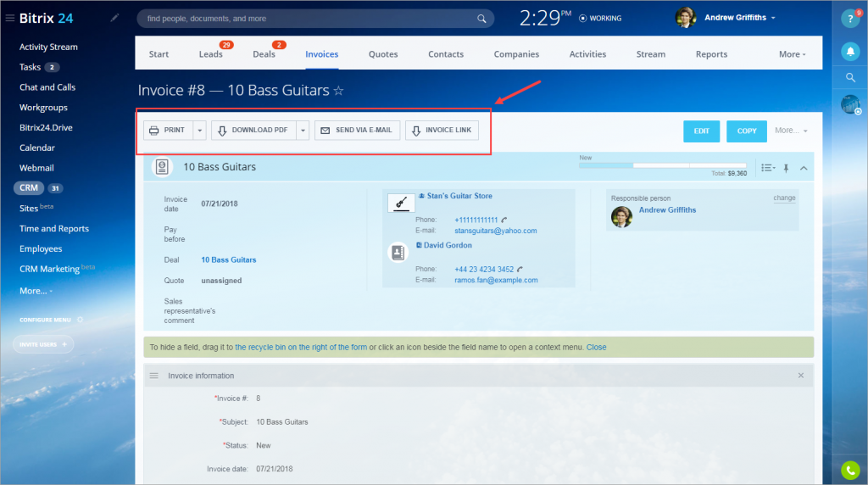This screenshot has width=868, height=485.
Task: Click the Download PDF button
Action: tap(253, 131)
